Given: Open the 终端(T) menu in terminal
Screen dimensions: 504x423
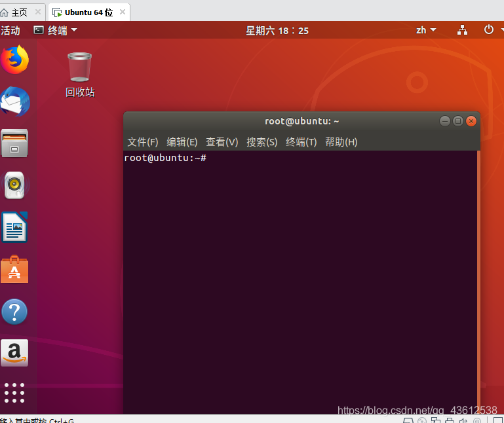Looking at the screenshot, I should (x=301, y=141).
